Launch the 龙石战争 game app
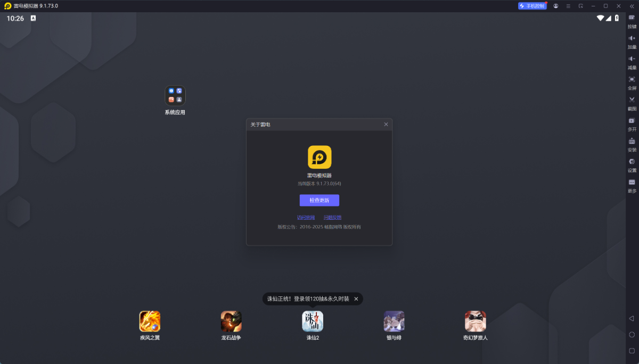This screenshot has width=639, height=364. pos(231,321)
